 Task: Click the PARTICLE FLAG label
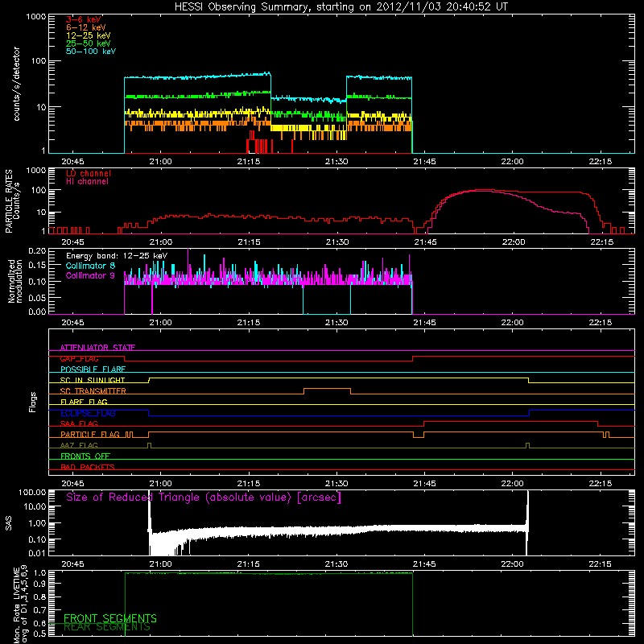[x=90, y=434]
